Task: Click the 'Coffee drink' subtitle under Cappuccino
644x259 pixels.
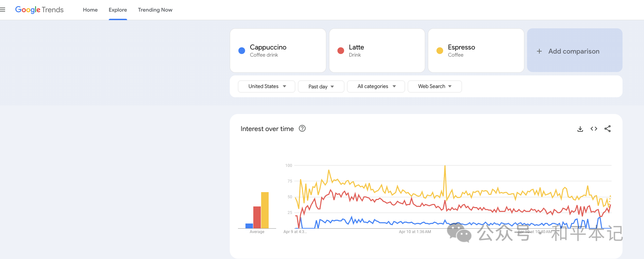Action: pyautogui.click(x=264, y=55)
